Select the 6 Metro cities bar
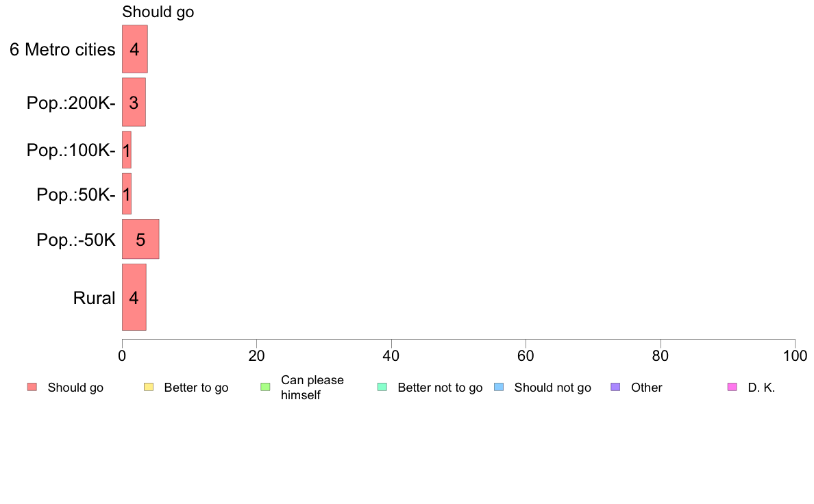The width and height of the screenshot is (814, 504). (135, 49)
